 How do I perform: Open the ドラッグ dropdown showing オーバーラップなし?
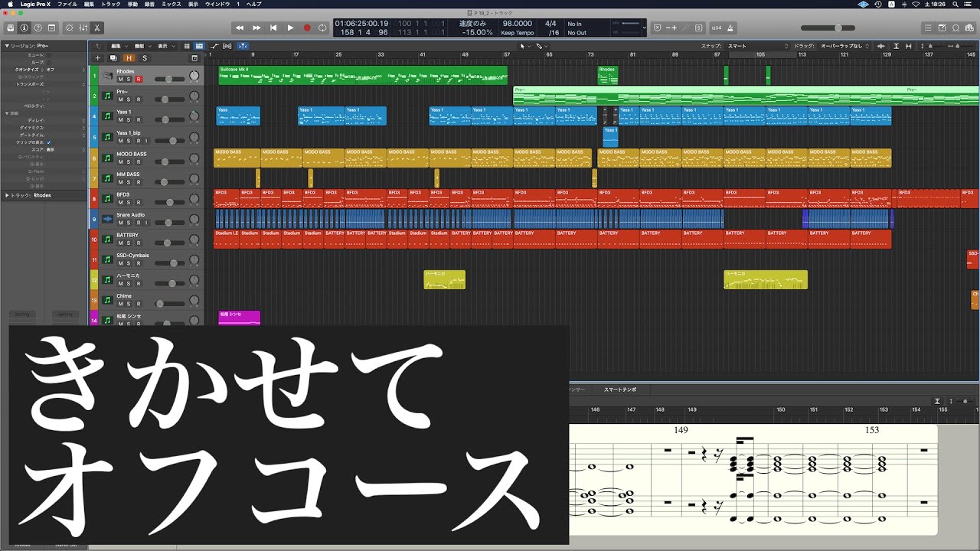pos(844,46)
